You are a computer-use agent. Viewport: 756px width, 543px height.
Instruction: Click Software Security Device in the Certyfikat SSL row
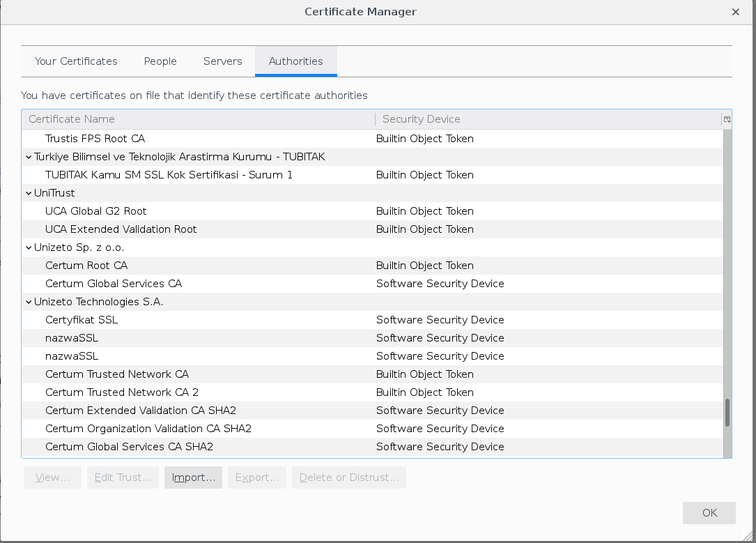coord(440,320)
